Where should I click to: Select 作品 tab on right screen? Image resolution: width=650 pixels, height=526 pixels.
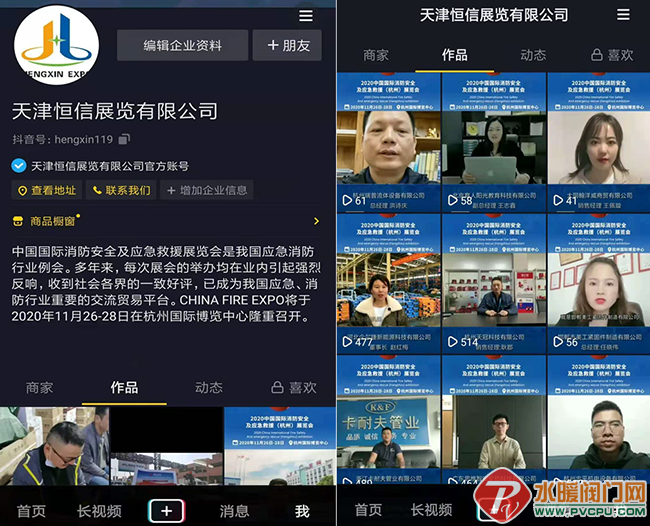(x=455, y=55)
